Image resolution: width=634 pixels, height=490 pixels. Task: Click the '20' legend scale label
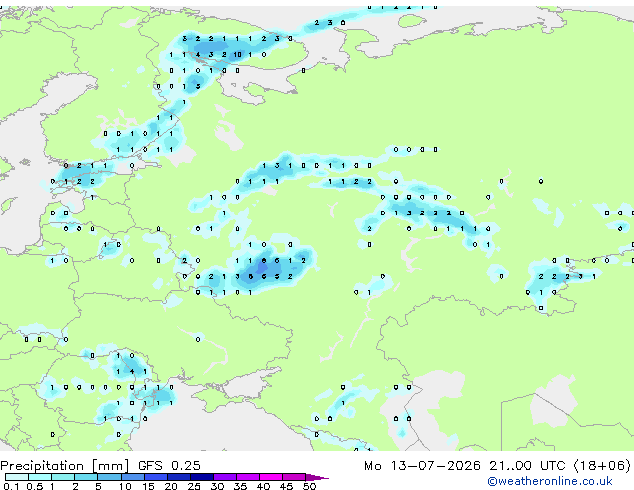click(x=171, y=486)
